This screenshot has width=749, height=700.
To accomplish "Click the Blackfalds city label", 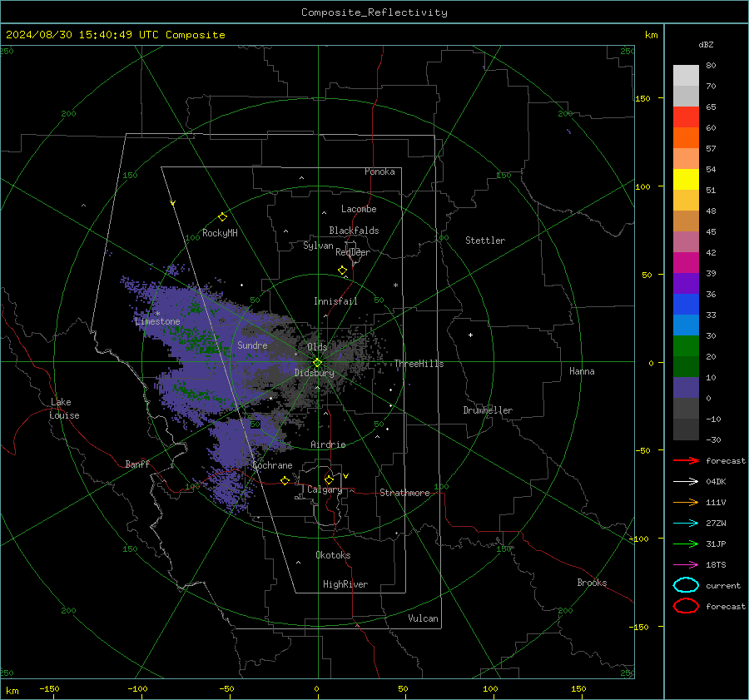I will (x=354, y=231).
